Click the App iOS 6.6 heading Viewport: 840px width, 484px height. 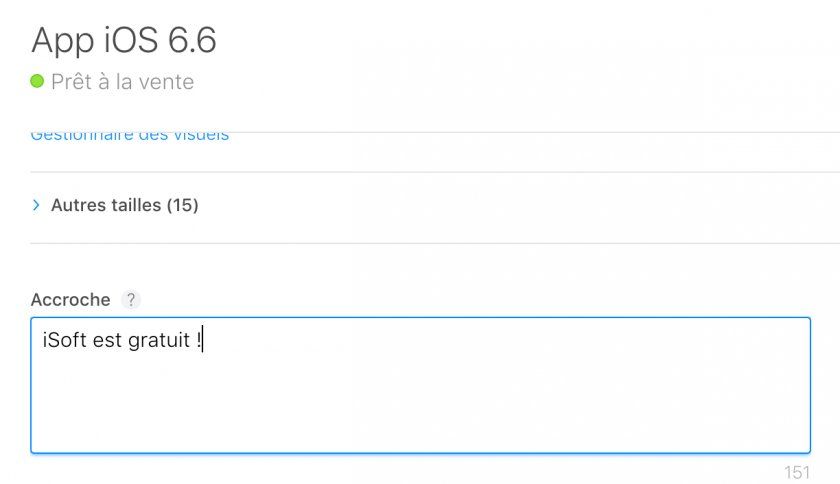tap(124, 40)
